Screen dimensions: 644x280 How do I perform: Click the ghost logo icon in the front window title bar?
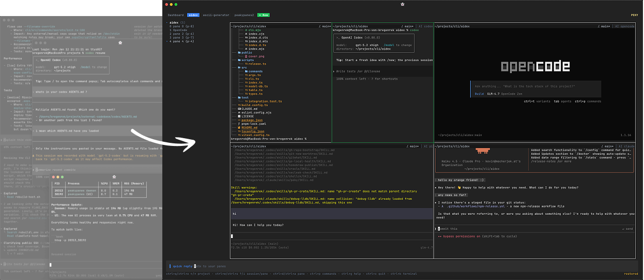(x=403, y=4)
